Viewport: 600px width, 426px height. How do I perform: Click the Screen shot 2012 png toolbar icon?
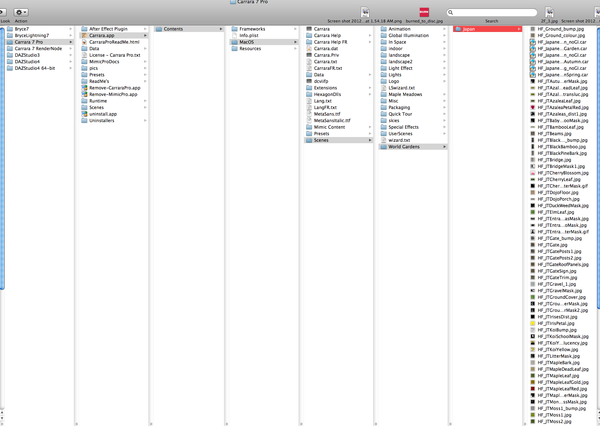(x=365, y=12)
